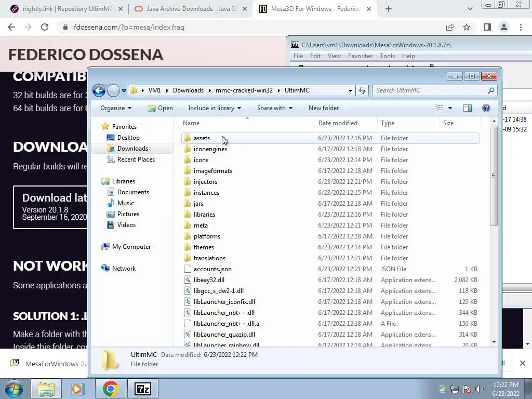
Task: Select the libeay32.dll file
Action: coord(209,280)
